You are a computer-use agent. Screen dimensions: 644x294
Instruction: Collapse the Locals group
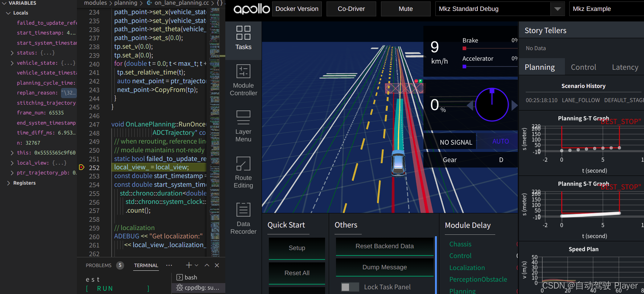(x=8, y=13)
